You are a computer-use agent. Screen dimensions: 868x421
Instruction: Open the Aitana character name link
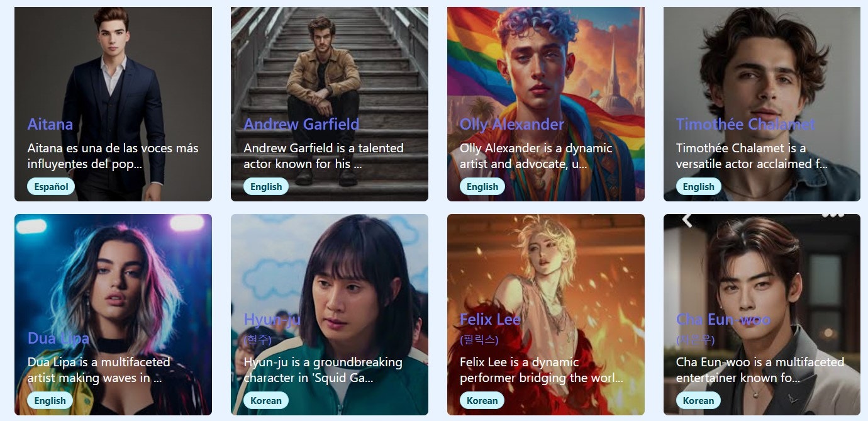pos(50,125)
